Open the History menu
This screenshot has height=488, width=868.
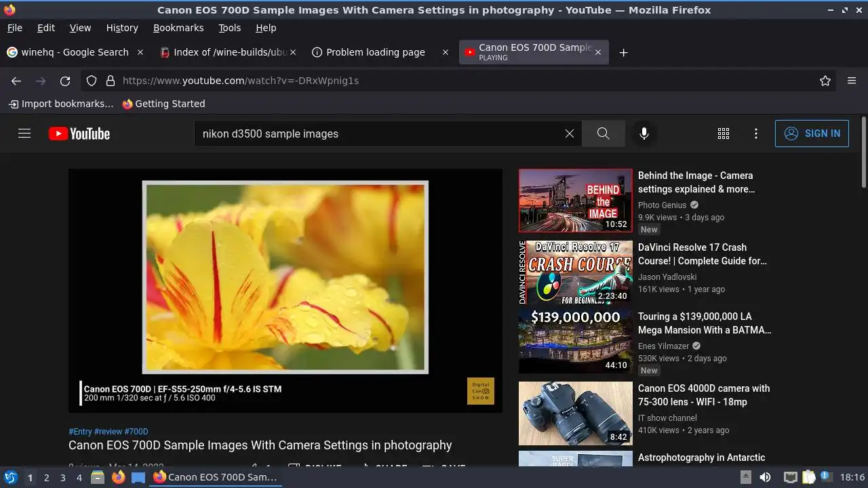122,28
